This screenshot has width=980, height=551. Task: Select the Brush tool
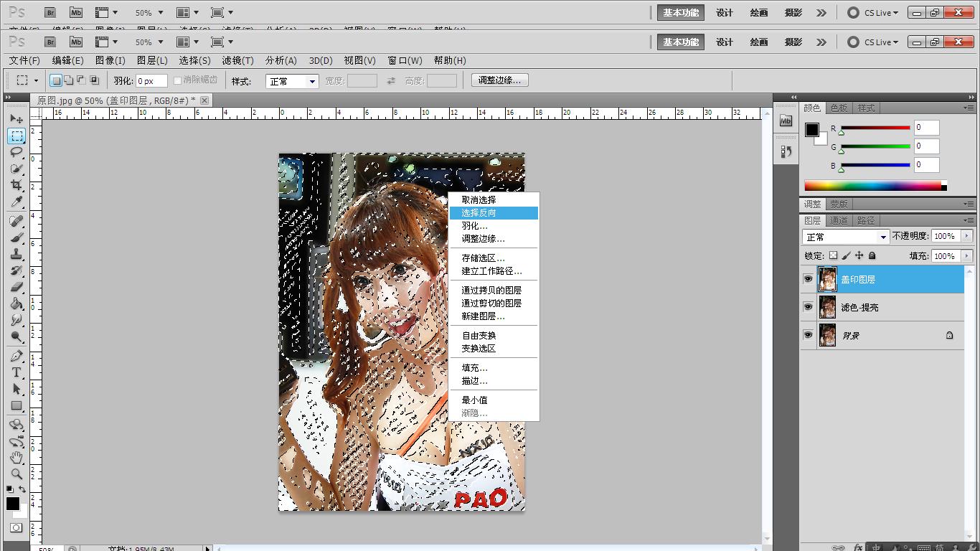(16, 237)
